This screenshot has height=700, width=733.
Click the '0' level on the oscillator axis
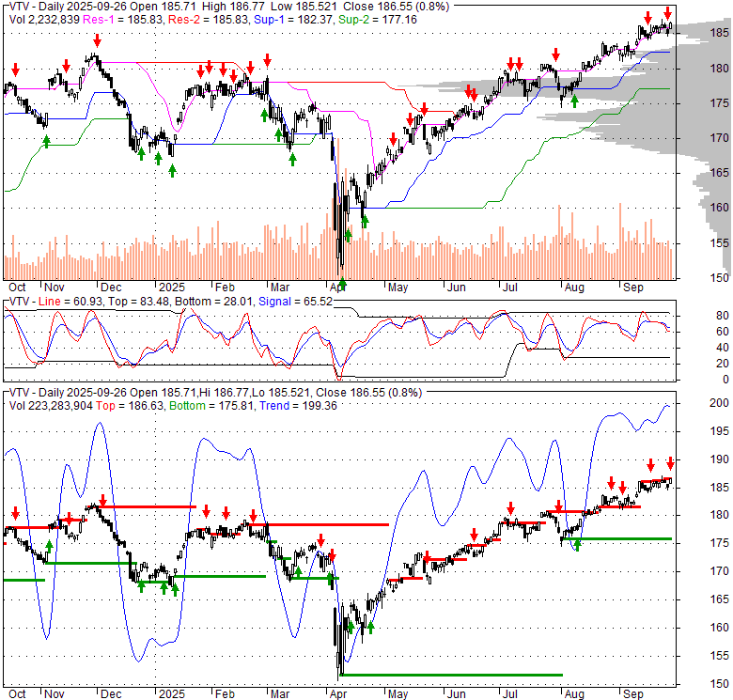click(x=725, y=380)
